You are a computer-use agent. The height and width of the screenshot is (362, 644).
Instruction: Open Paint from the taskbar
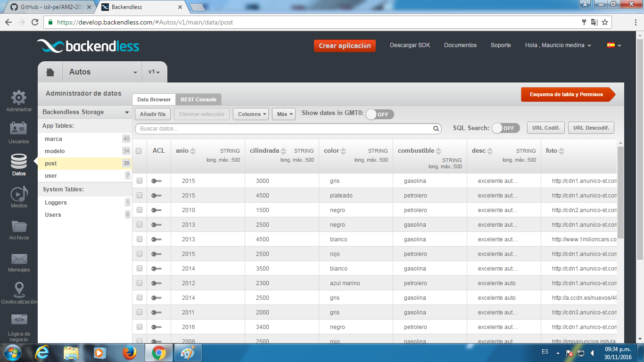tap(188, 353)
